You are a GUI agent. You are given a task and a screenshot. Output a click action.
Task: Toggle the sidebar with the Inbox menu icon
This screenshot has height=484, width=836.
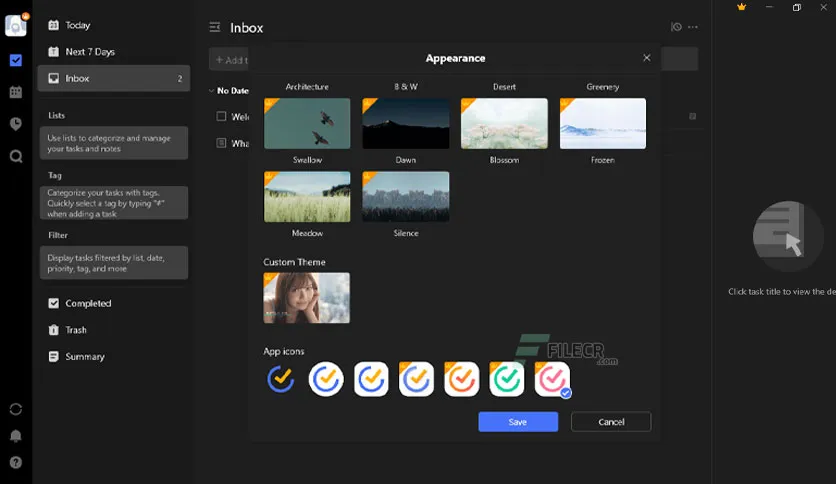pyautogui.click(x=214, y=28)
